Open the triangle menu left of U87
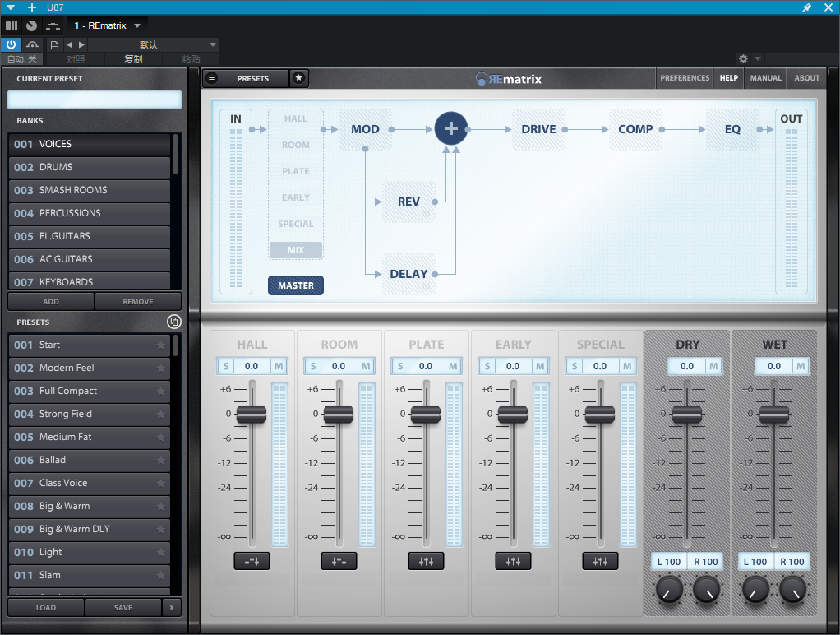This screenshot has width=840, height=635. [x=11, y=7]
